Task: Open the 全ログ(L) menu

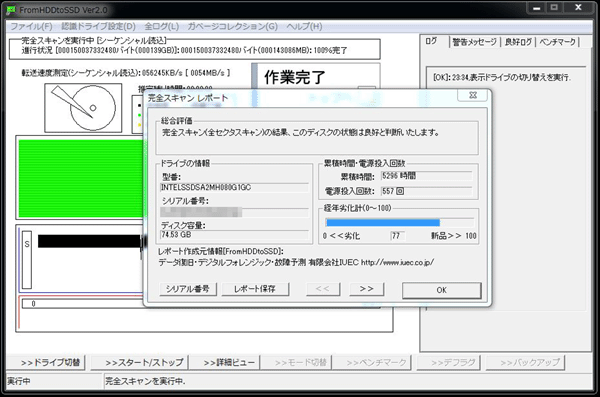Action: tap(161, 26)
